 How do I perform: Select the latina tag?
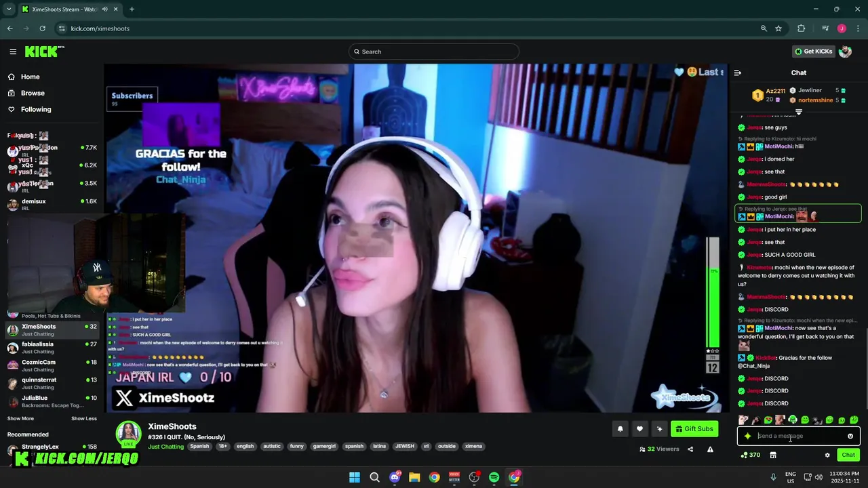(x=379, y=447)
